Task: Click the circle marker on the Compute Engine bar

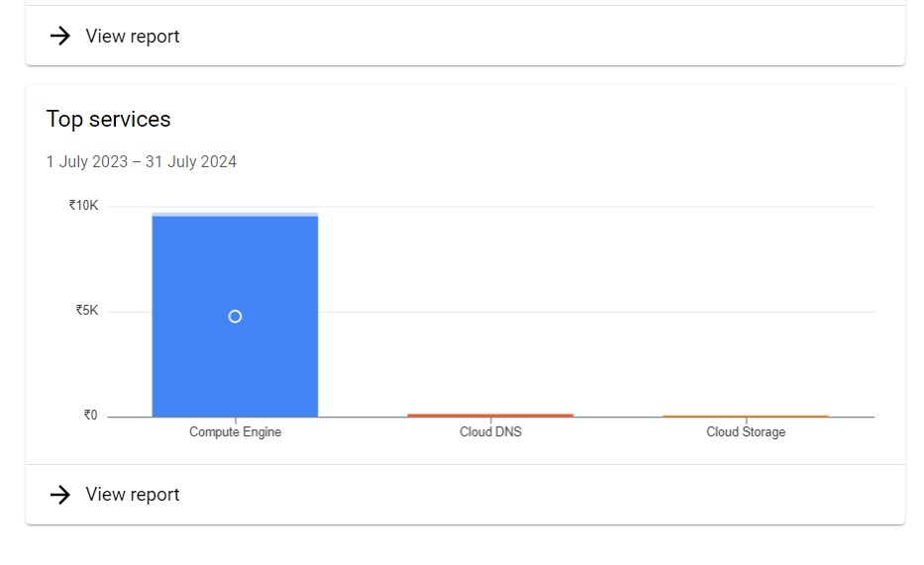Action: [235, 317]
